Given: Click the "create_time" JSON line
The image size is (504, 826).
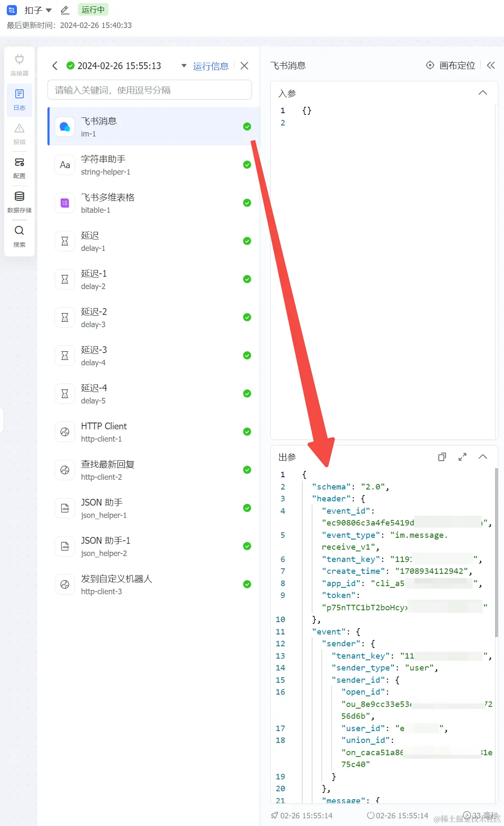Looking at the screenshot, I should pos(397,571).
